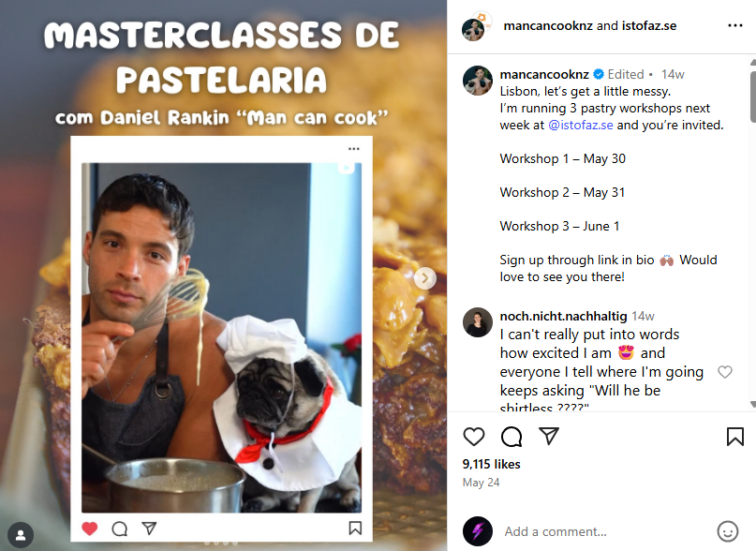View the 9,115 likes list
756x551 pixels.
(491, 464)
